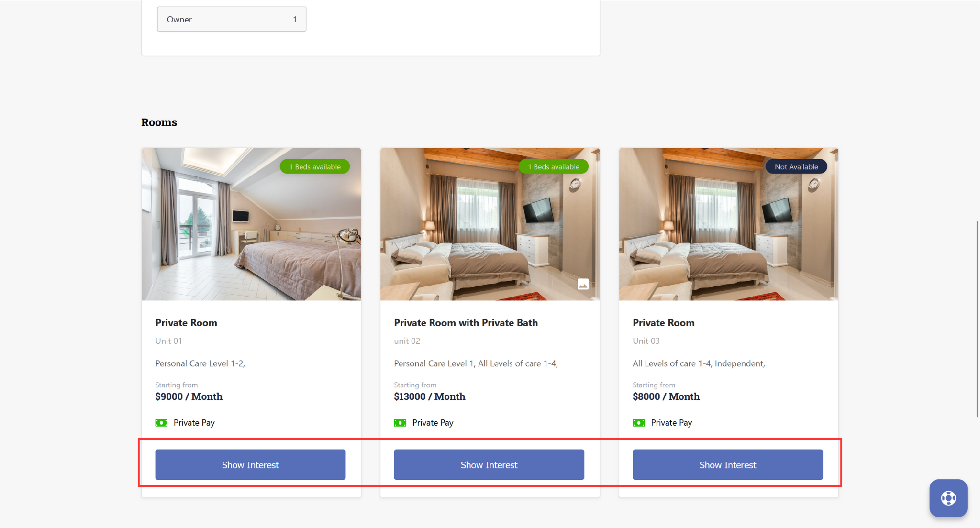Click the Not Available badge on Unit 03
Viewport: 980px width, 528px height.
pyautogui.click(x=796, y=166)
